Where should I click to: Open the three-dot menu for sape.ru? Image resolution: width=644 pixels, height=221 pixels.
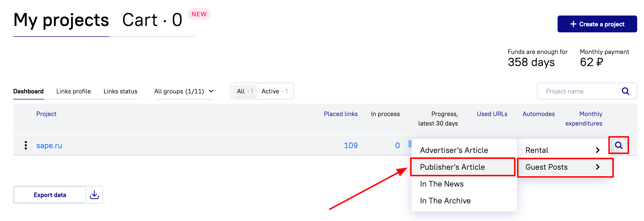tap(26, 145)
